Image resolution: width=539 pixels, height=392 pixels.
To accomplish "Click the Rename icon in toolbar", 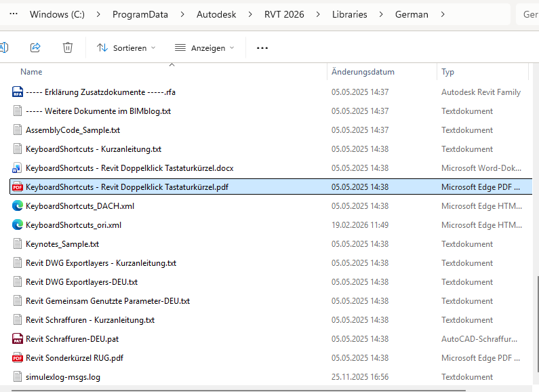I will coord(3,47).
